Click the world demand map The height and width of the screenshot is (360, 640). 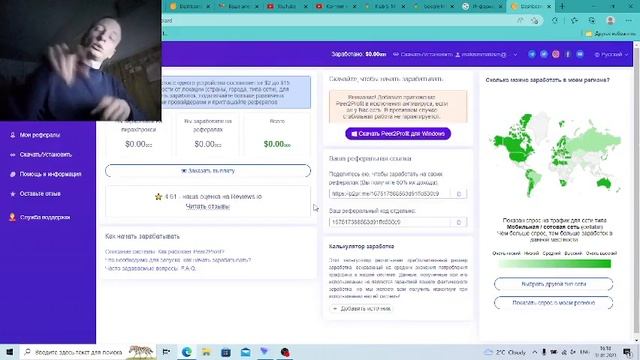[555, 155]
